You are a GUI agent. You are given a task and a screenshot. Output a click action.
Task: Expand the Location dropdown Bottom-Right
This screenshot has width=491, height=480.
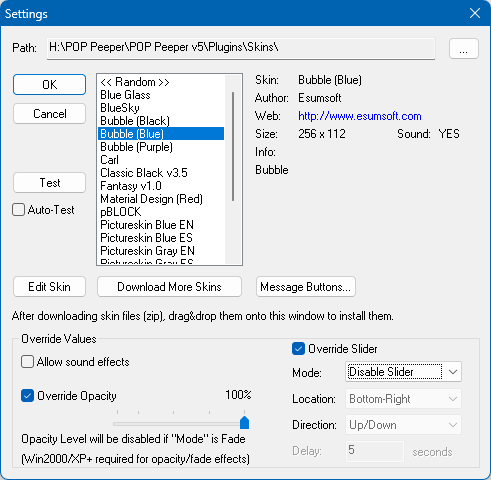pyautogui.click(x=403, y=399)
